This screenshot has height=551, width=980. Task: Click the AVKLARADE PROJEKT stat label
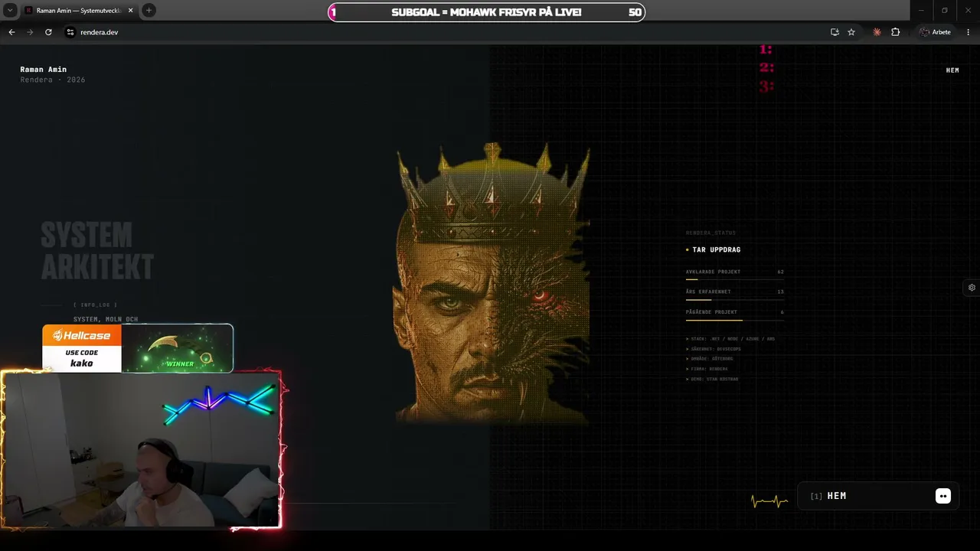[713, 272]
